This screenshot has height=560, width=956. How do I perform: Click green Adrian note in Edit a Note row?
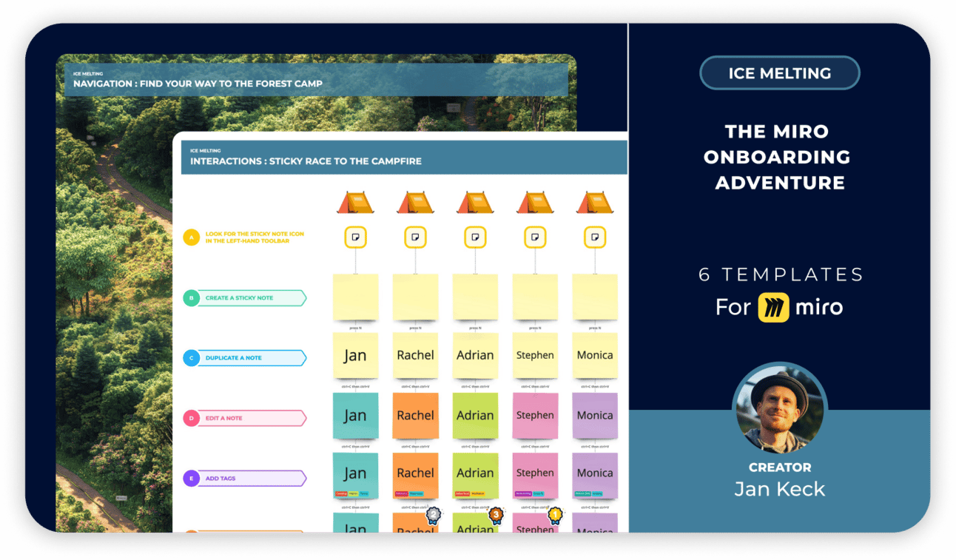(475, 416)
